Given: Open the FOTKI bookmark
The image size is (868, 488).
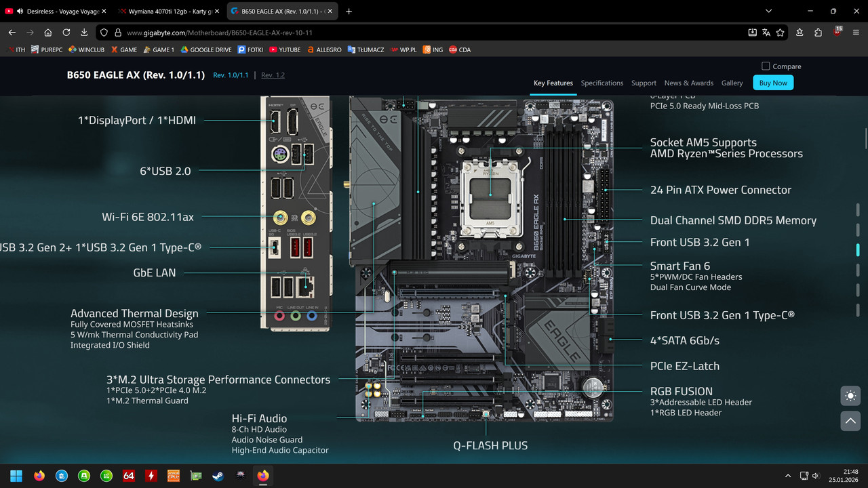Looking at the screenshot, I should coord(251,49).
